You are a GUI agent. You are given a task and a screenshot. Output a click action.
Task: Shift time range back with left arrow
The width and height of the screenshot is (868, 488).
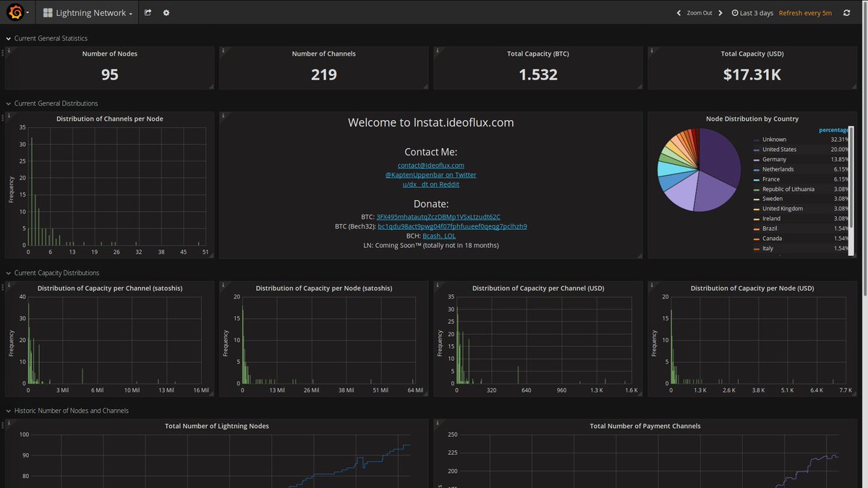678,13
